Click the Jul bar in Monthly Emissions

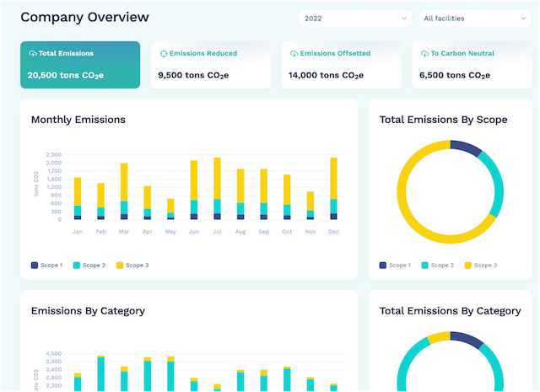click(218, 189)
